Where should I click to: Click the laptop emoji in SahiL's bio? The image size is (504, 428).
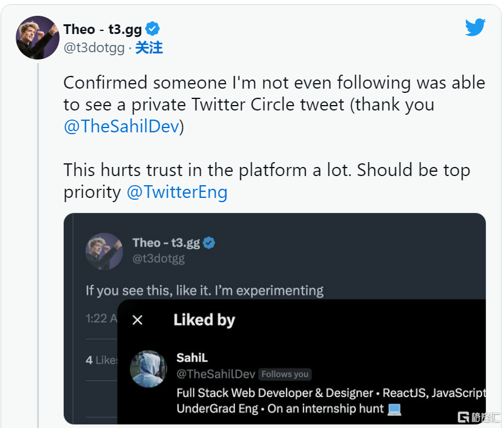(x=394, y=409)
